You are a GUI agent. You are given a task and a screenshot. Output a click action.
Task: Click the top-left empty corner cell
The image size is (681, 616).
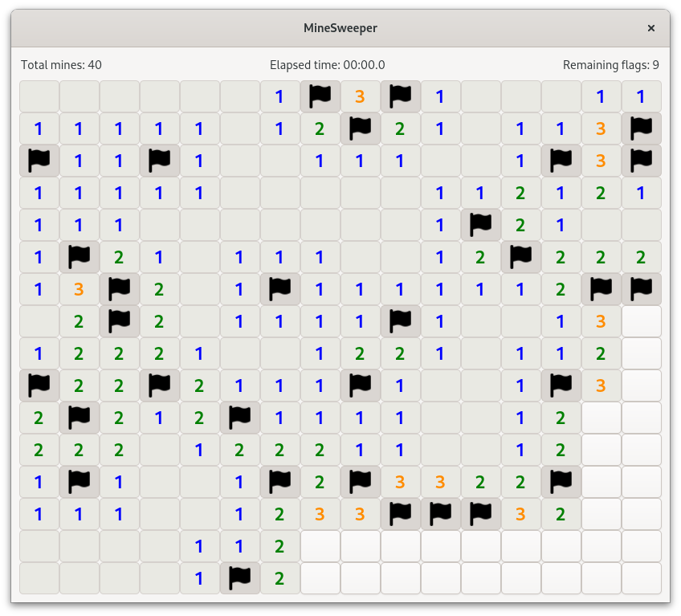39,96
